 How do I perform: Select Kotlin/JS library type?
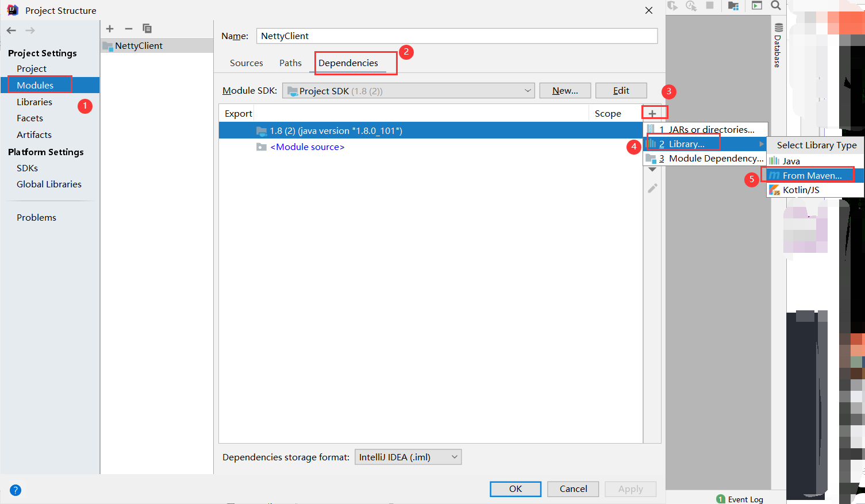(816, 190)
